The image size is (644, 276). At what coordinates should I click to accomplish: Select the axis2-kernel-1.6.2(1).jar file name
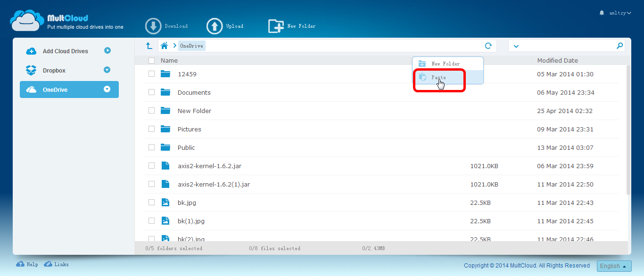coord(214,184)
